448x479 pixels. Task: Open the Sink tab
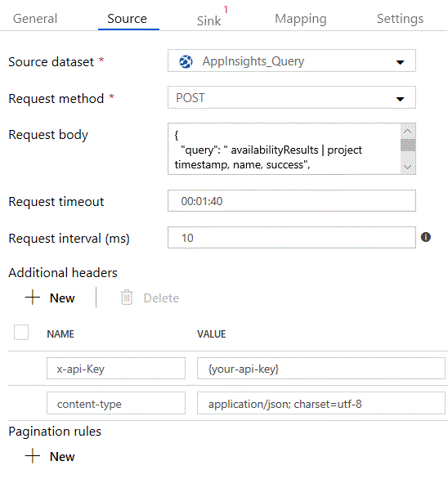click(x=209, y=20)
